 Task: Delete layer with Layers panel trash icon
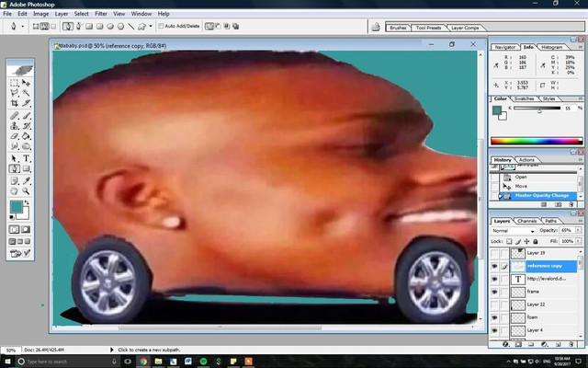571,344
